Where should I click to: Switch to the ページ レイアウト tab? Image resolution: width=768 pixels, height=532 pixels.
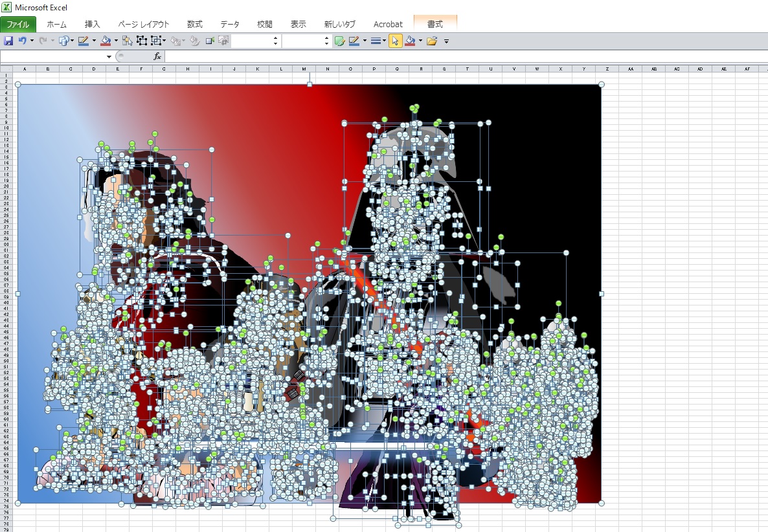point(144,24)
